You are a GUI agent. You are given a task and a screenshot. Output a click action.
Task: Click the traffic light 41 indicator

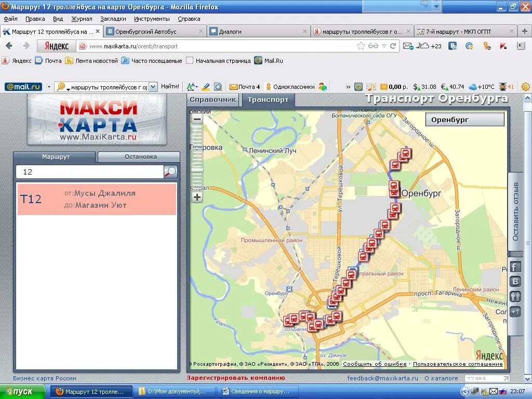507,87
